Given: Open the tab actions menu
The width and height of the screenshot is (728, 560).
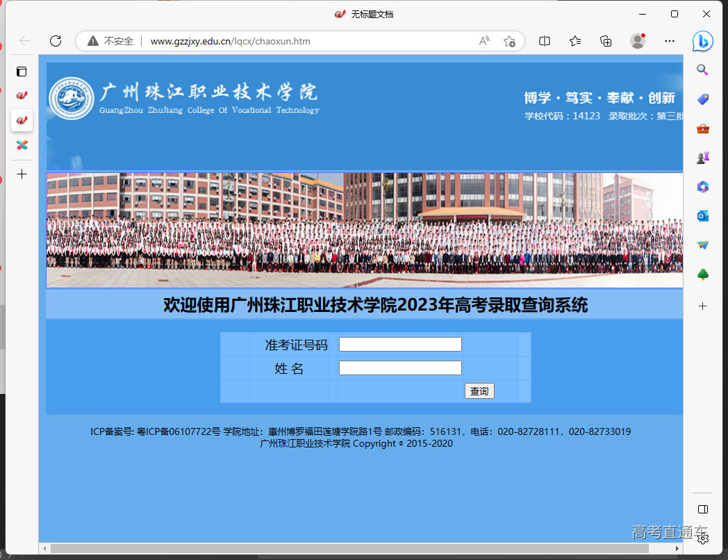Looking at the screenshot, I should pyautogui.click(x=22, y=71).
